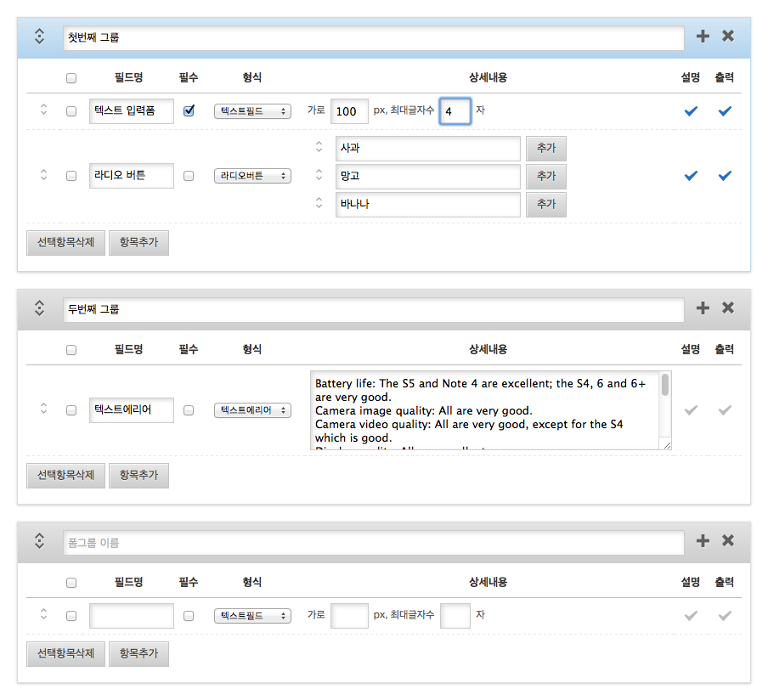Click plus icon in 첫번째 그룹 header

pyautogui.click(x=703, y=37)
